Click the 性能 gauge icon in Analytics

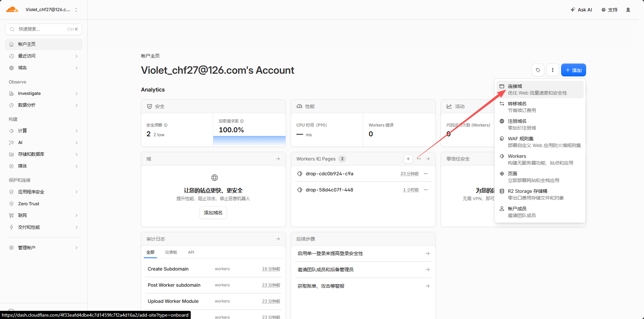coord(299,106)
